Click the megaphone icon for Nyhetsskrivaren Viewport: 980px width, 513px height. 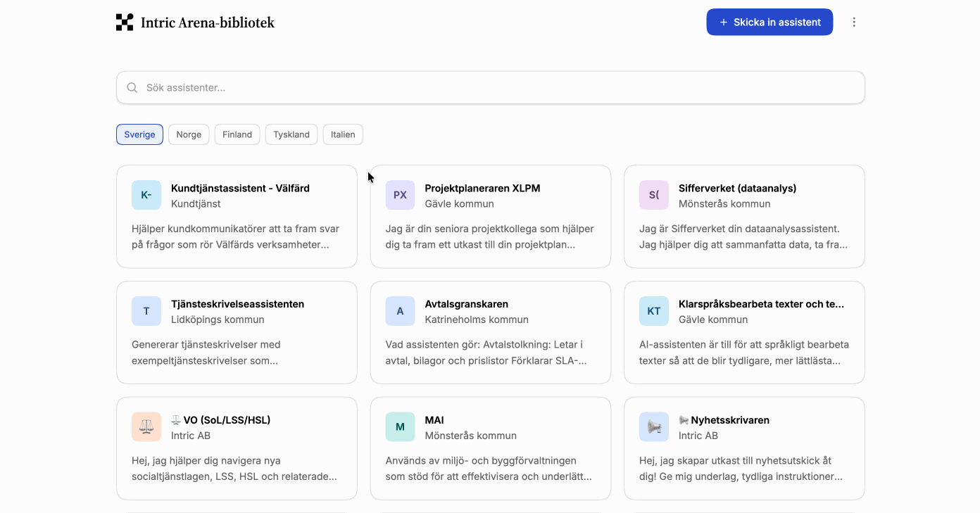coord(654,427)
